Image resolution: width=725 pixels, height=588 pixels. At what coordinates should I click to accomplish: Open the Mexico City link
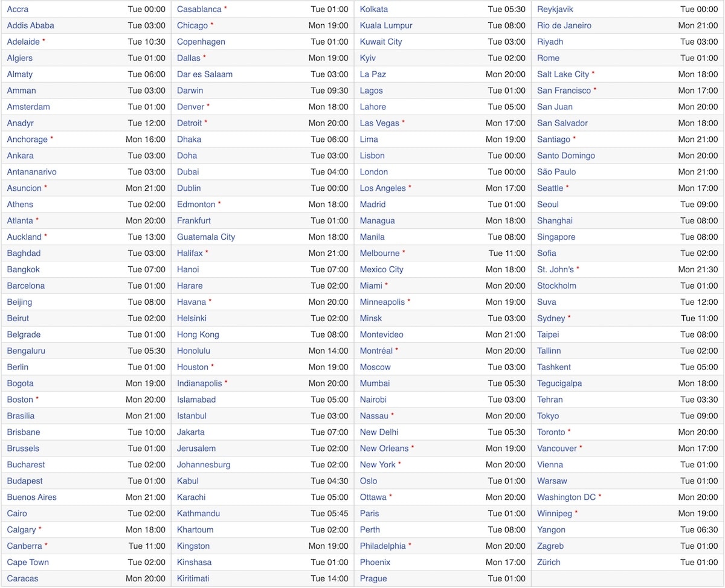pyautogui.click(x=381, y=270)
